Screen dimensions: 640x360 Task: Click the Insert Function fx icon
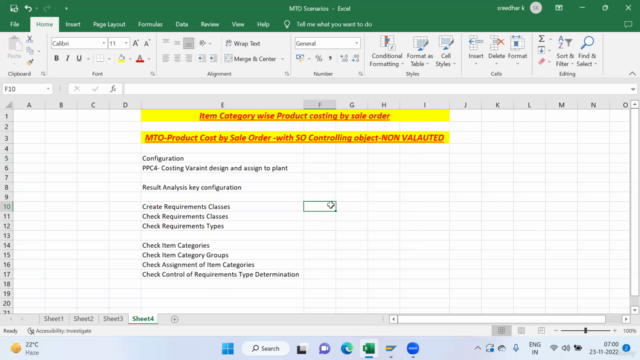tap(113, 89)
